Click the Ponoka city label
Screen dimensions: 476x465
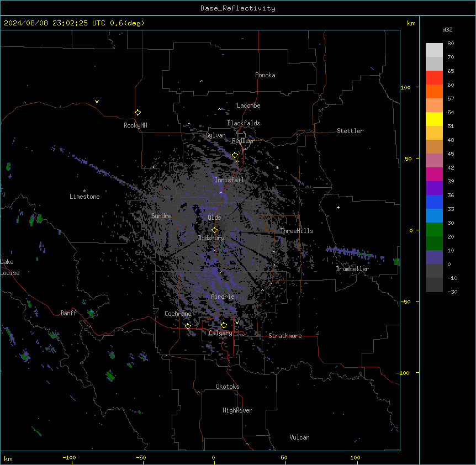(265, 75)
